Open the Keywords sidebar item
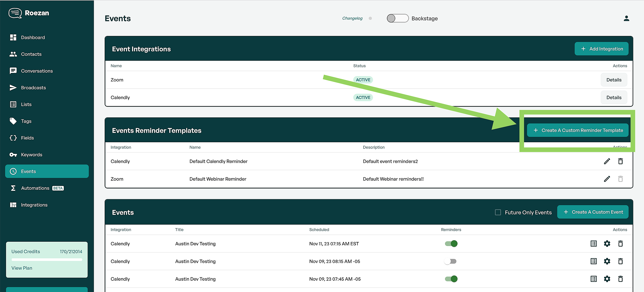644x292 pixels. click(31, 155)
